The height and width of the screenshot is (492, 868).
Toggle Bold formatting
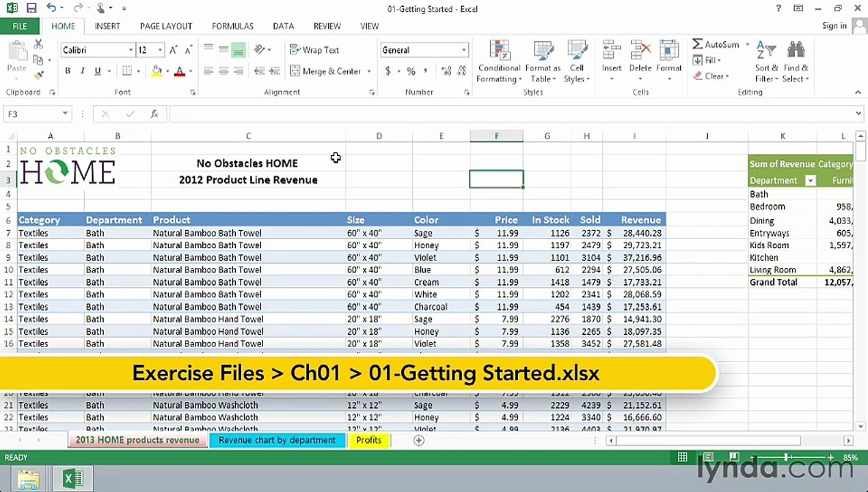(67, 71)
